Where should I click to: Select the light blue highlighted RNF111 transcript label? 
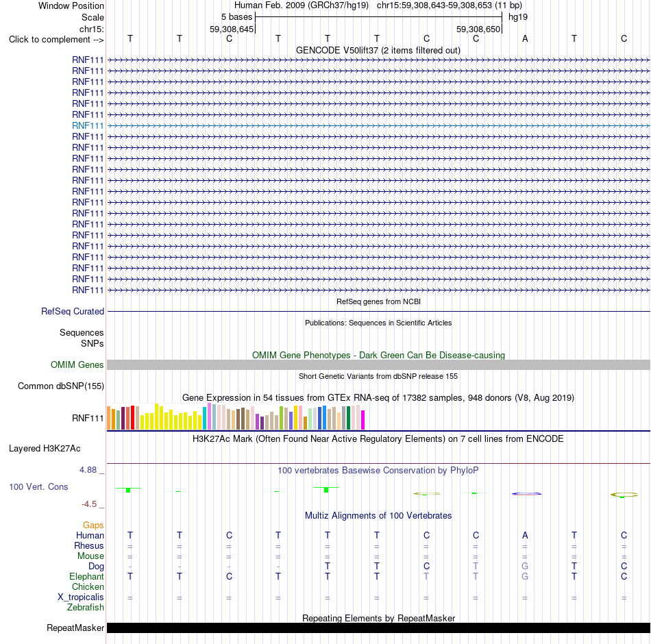click(x=88, y=125)
